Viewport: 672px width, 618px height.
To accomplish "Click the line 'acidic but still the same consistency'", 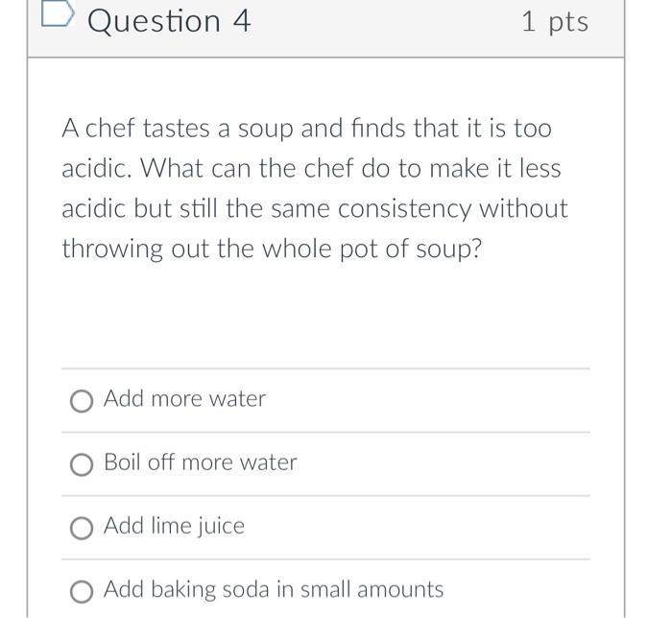I will pos(315,208).
